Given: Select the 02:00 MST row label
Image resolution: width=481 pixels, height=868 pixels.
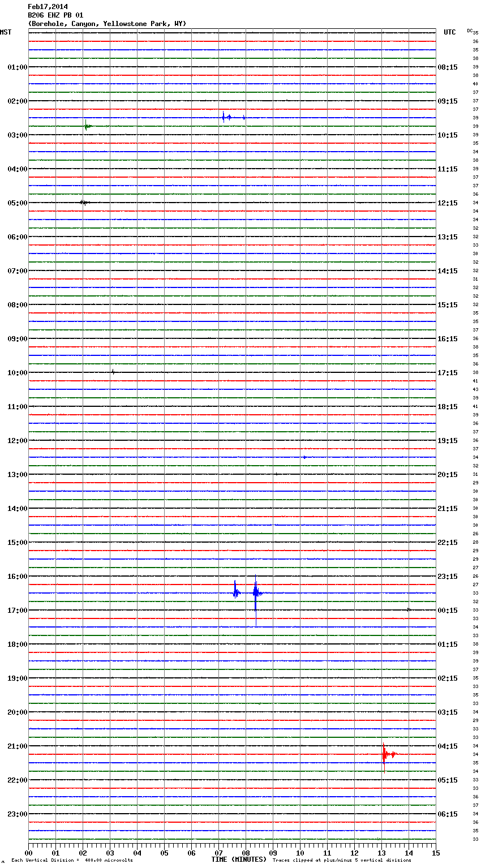Looking at the screenshot, I should pos(18,101).
